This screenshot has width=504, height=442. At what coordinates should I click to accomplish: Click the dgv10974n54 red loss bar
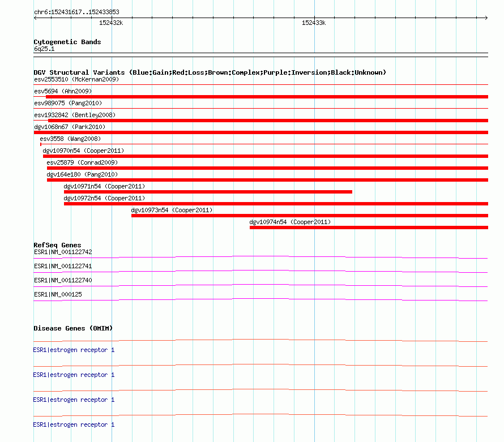[369, 228]
